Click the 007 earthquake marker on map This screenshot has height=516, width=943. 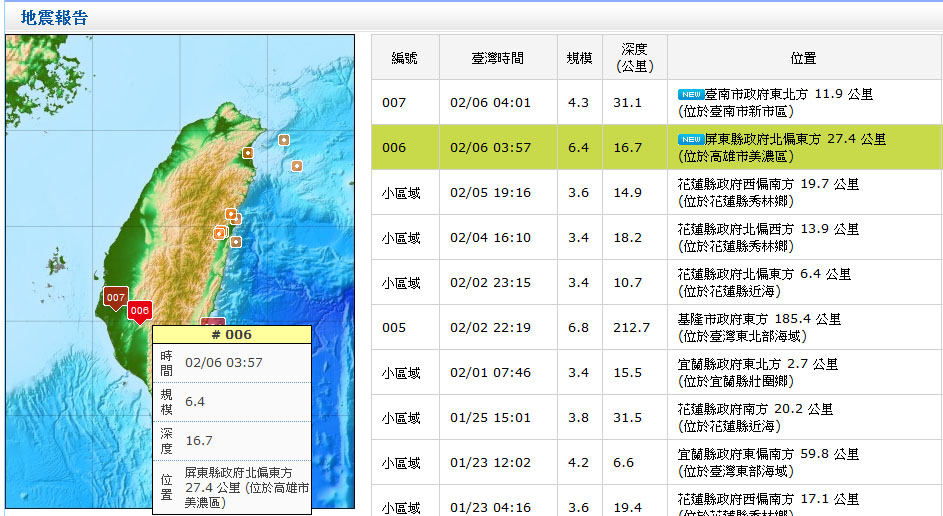pyautogui.click(x=115, y=298)
